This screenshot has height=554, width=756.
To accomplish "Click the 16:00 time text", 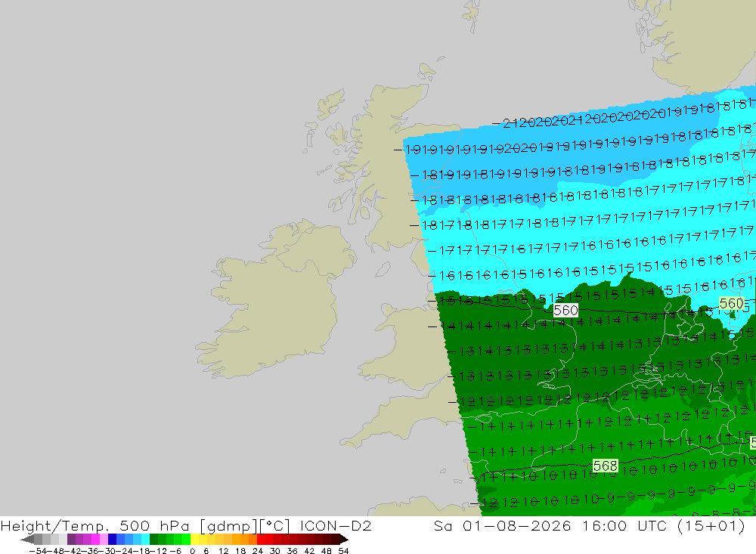I will 604,525.
